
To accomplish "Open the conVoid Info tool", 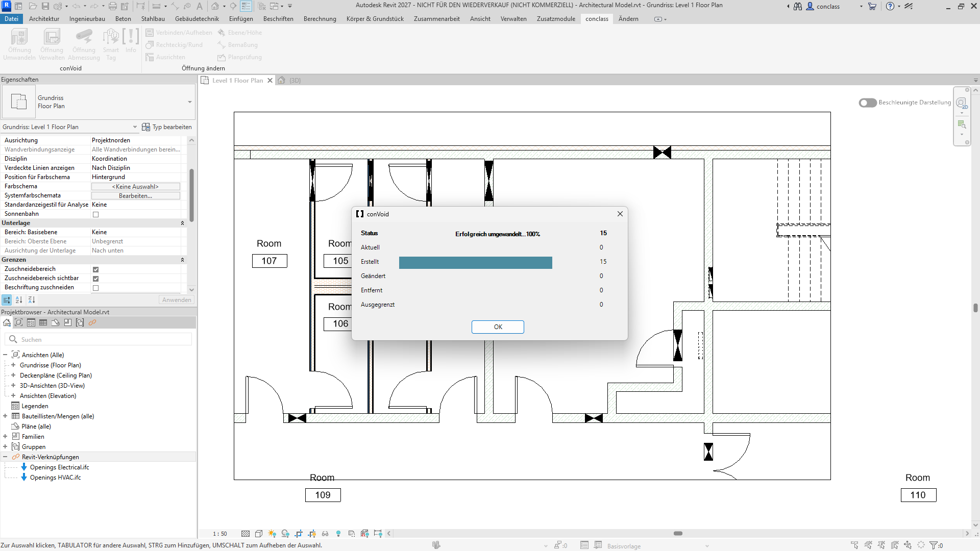I will [x=131, y=41].
